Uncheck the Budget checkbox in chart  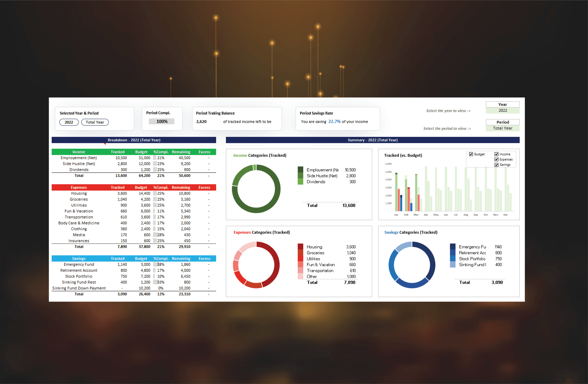471,154
